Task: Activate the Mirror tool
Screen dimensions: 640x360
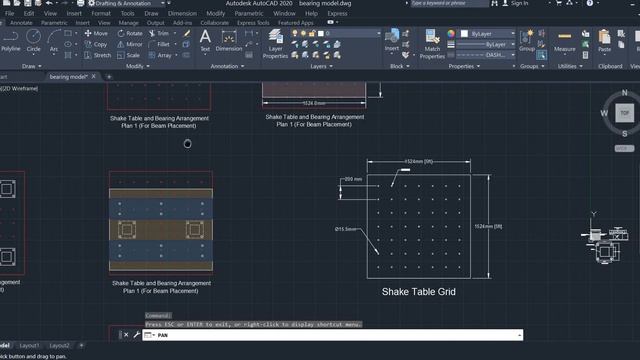Action: 130,44
